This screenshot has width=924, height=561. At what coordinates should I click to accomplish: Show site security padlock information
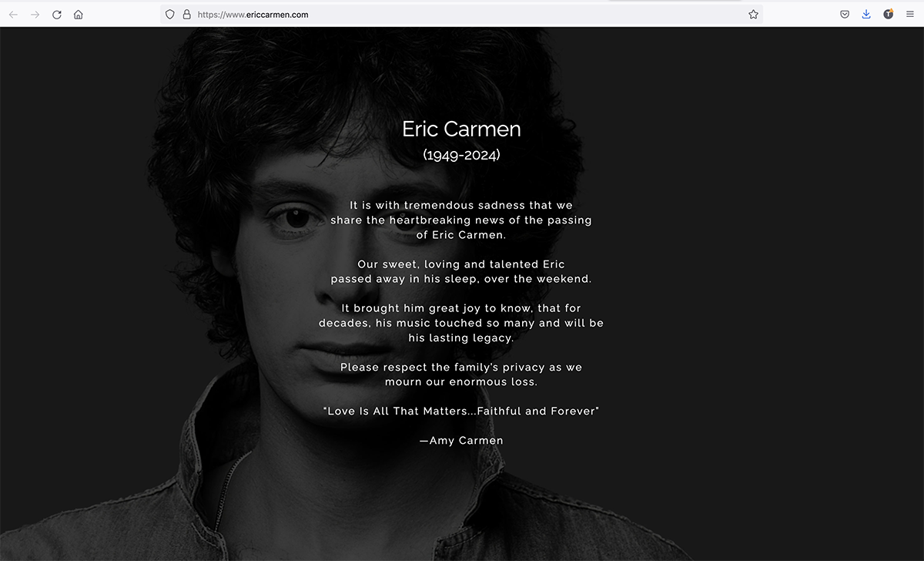[x=186, y=14]
